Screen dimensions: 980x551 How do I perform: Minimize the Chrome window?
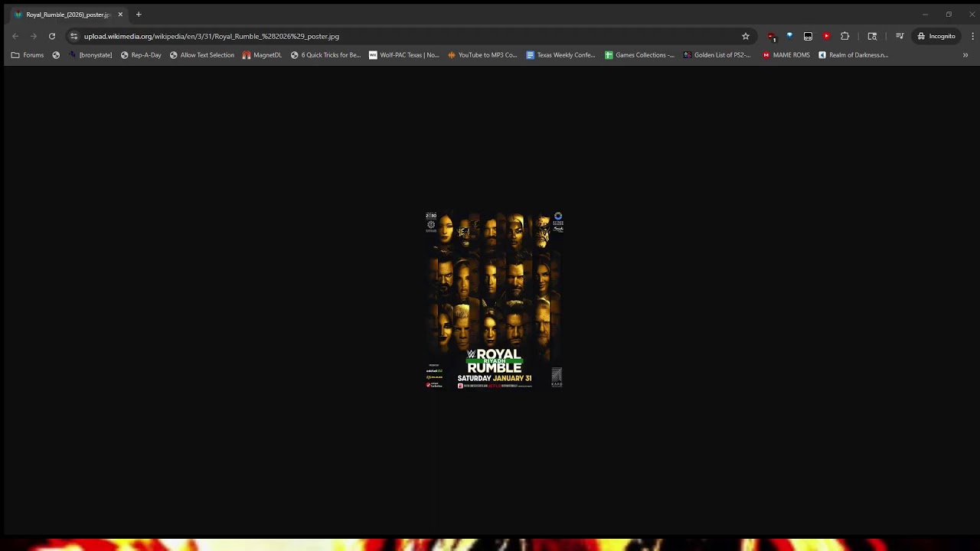[x=925, y=15]
